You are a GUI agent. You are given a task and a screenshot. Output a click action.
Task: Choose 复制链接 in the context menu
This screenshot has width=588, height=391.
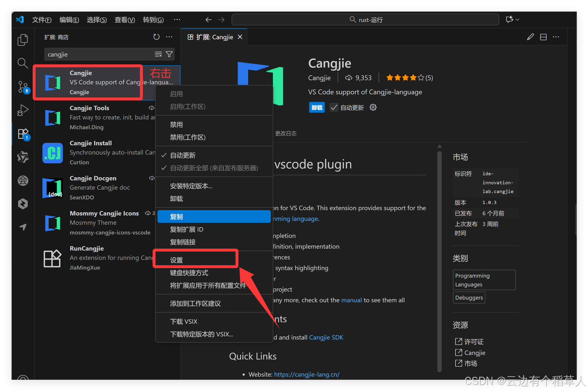214,242
